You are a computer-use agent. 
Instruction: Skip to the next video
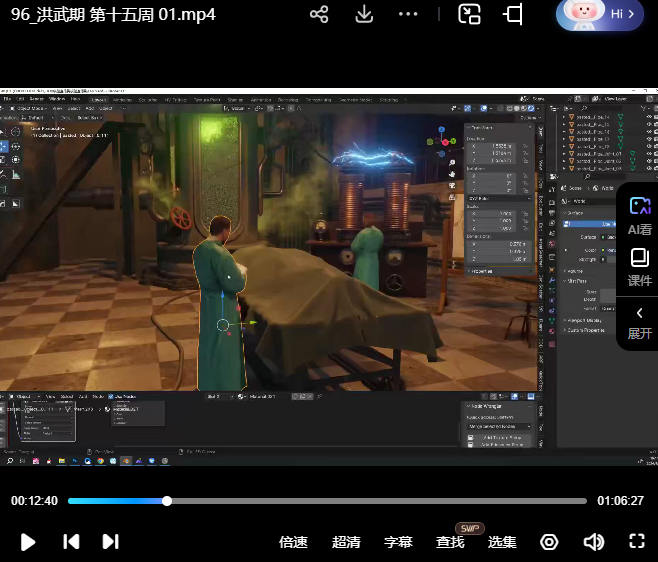tap(111, 541)
